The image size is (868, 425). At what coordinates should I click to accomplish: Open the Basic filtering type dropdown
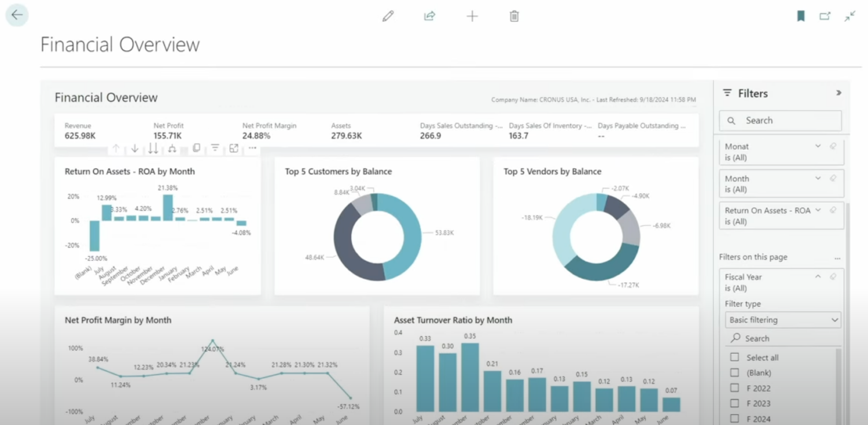[783, 320]
